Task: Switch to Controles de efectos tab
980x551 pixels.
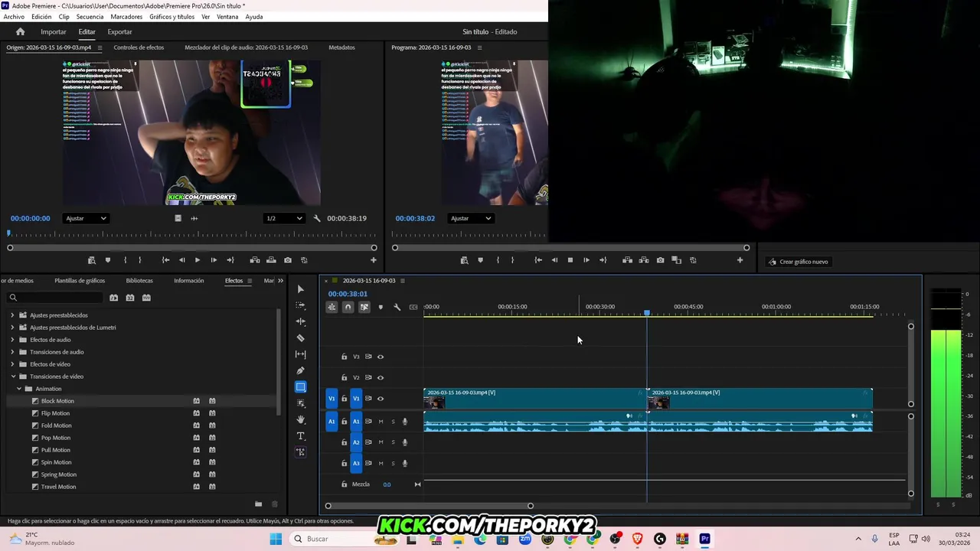Action: click(x=139, y=47)
